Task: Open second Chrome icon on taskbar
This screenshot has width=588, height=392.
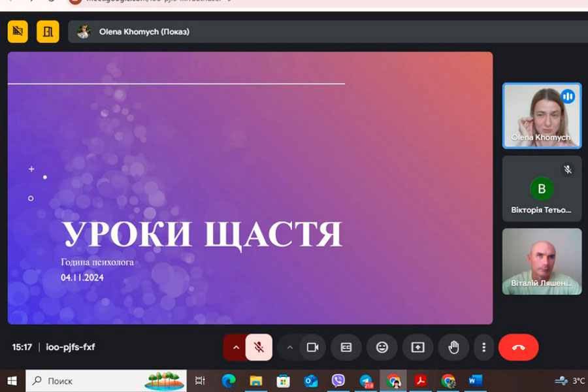Action: pyautogui.click(x=448, y=381)
